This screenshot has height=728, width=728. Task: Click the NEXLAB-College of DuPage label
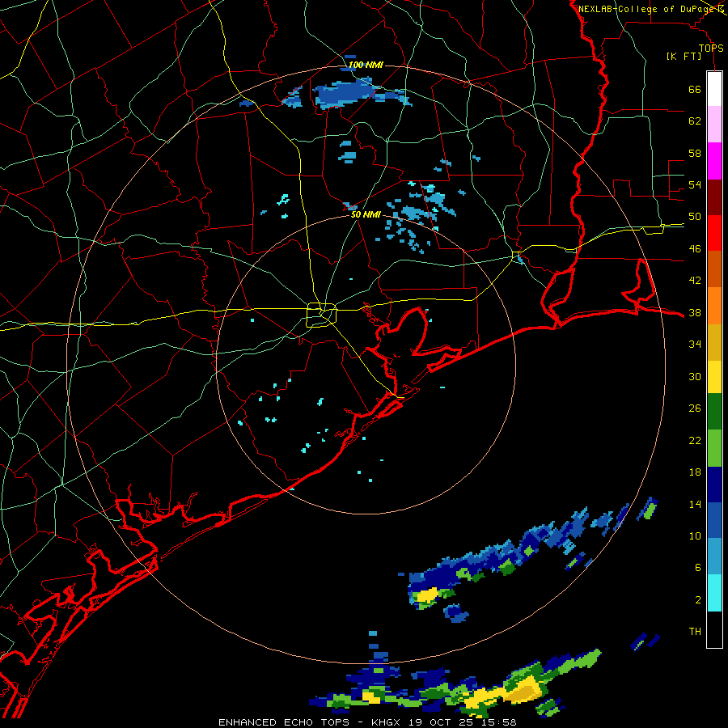648,9
